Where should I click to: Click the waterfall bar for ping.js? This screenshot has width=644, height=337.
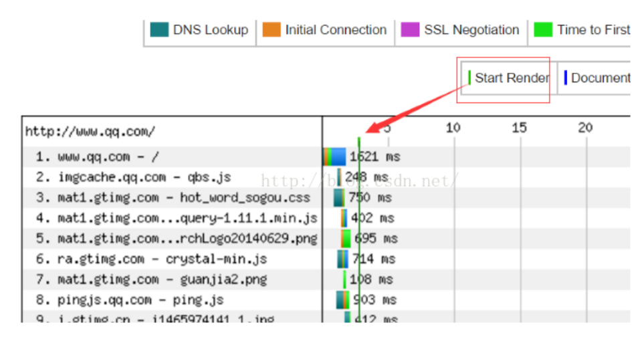click(x=342, y=300)
